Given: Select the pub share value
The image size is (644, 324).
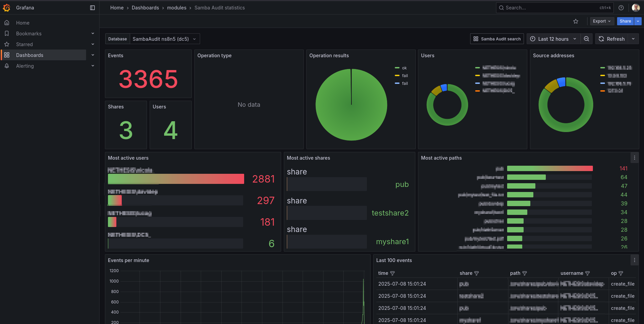Looking at the screenshot, I should click(402, 184).
